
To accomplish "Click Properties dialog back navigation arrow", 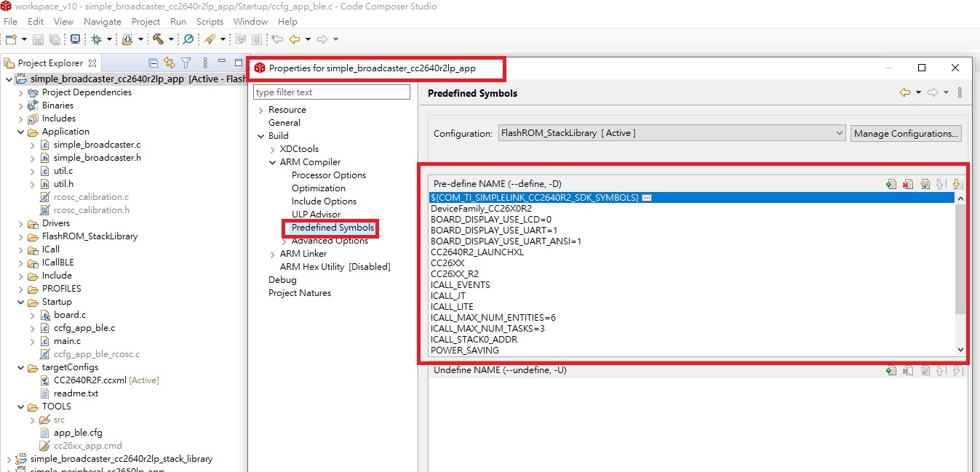I will point(905,92).
